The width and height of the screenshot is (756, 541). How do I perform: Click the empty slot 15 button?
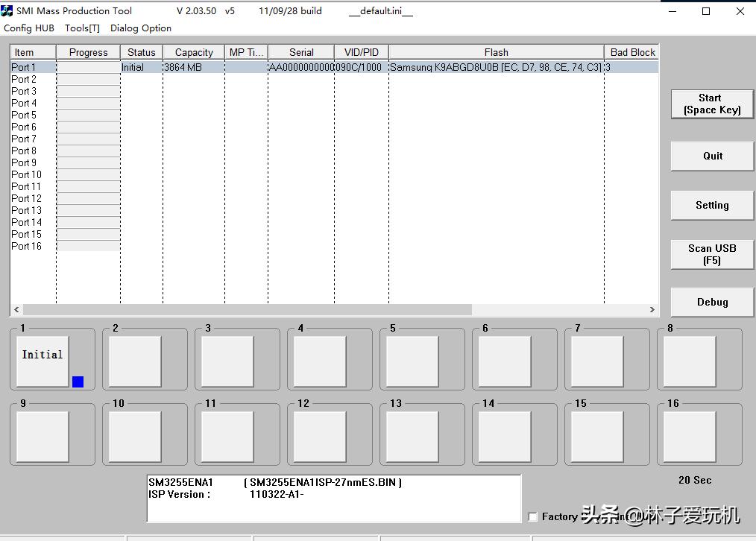click(597, 437)
